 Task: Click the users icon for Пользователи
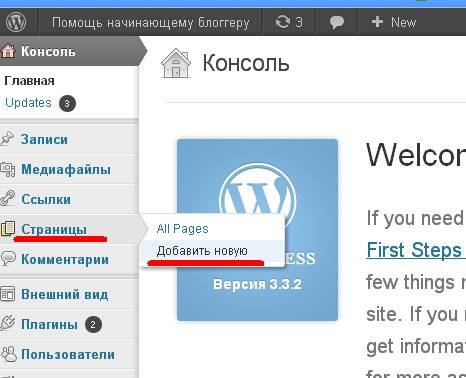[8, 354]
